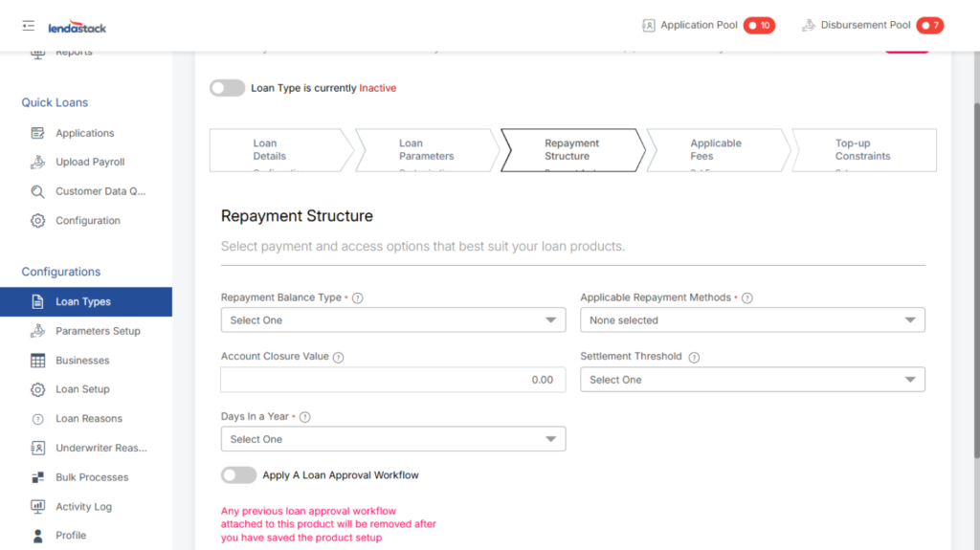This screenshot has width=980, height=550.
Task: Click the hamburger menu icon
Action: click(x=28, y=26)
